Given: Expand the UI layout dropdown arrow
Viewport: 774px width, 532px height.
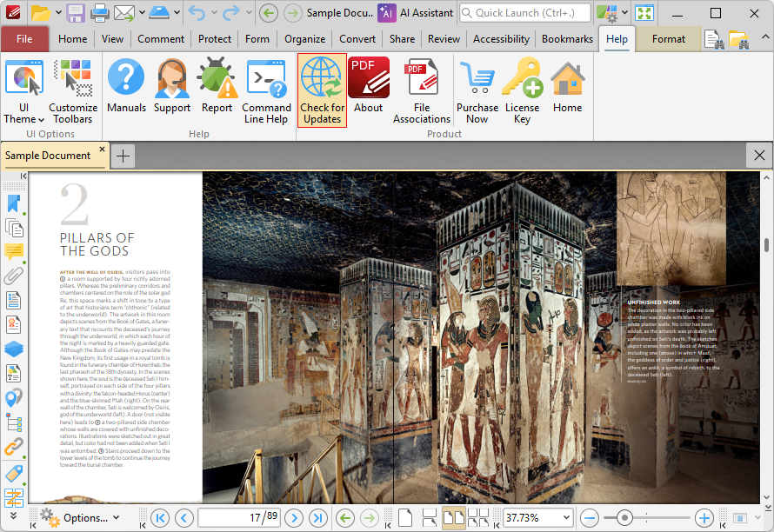Looking at the screenshot, I should [625, 13].
